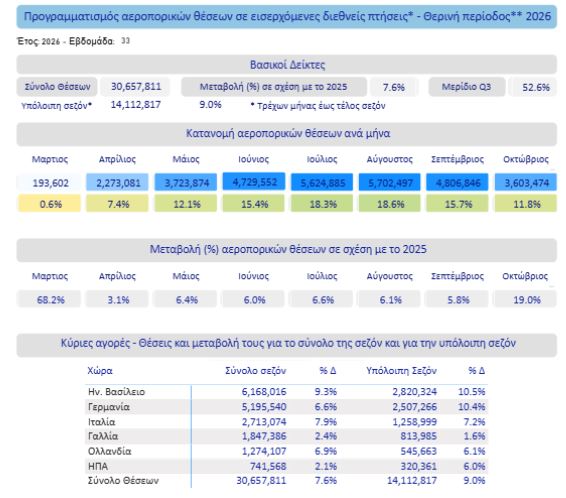Click the 52.6% Q3 share value
This screenshot has width=566, height=498.
point(536,87)
